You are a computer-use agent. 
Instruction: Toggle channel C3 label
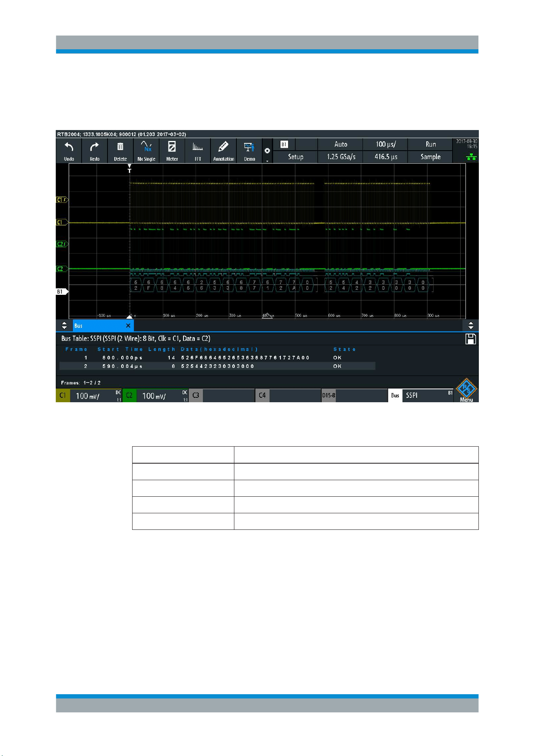click(196, 395)
